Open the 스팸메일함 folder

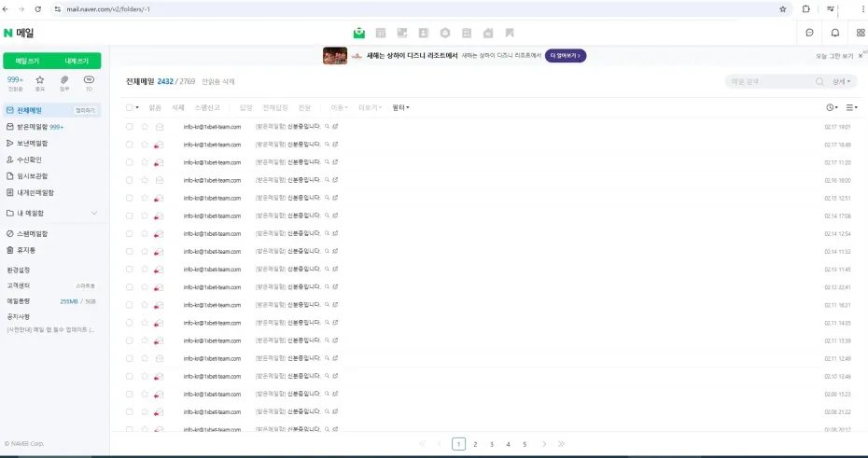click(x=32, y=233)
